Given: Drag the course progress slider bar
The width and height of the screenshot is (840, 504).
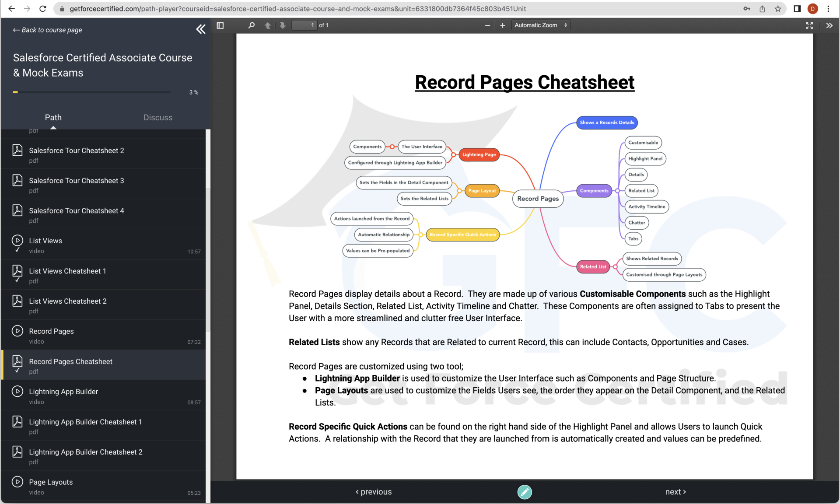Looking at the screenshot, I should point(16,92).
